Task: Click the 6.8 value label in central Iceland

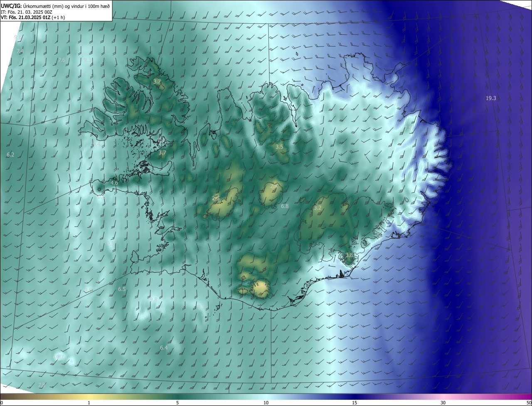Action: coord(285,206)
